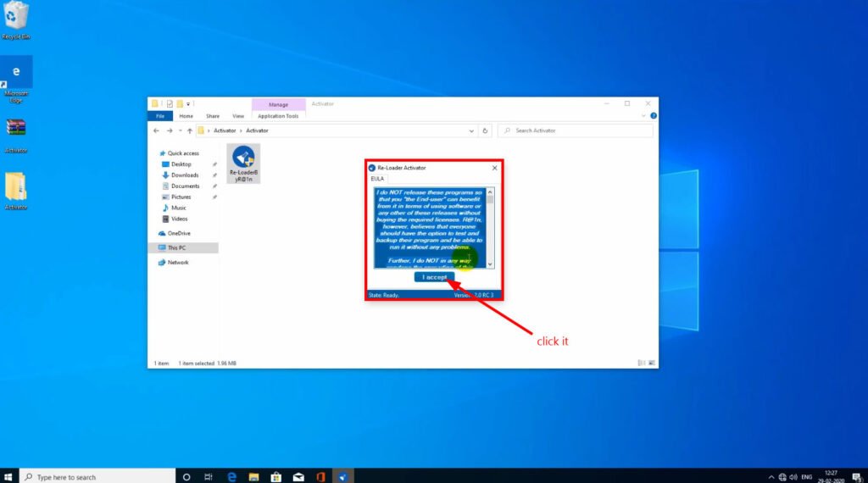Open Cortana from the taskbar

point(186,477)
